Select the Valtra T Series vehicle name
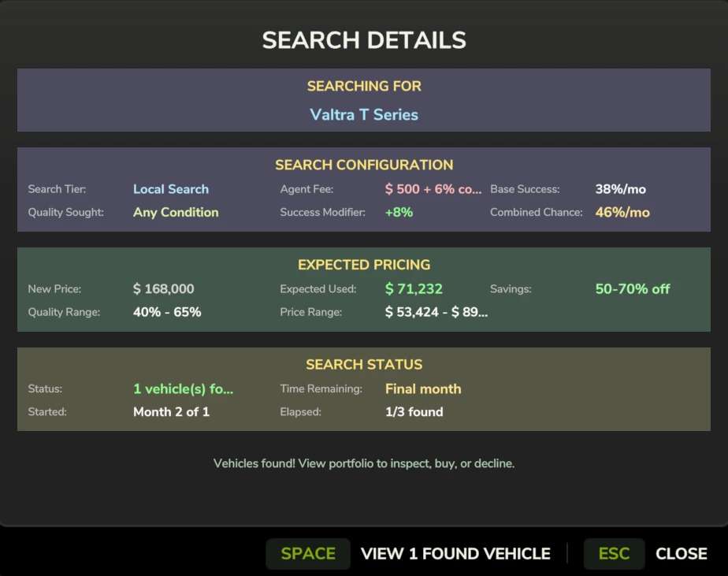 pyautogui.click(x=364, y=114)
